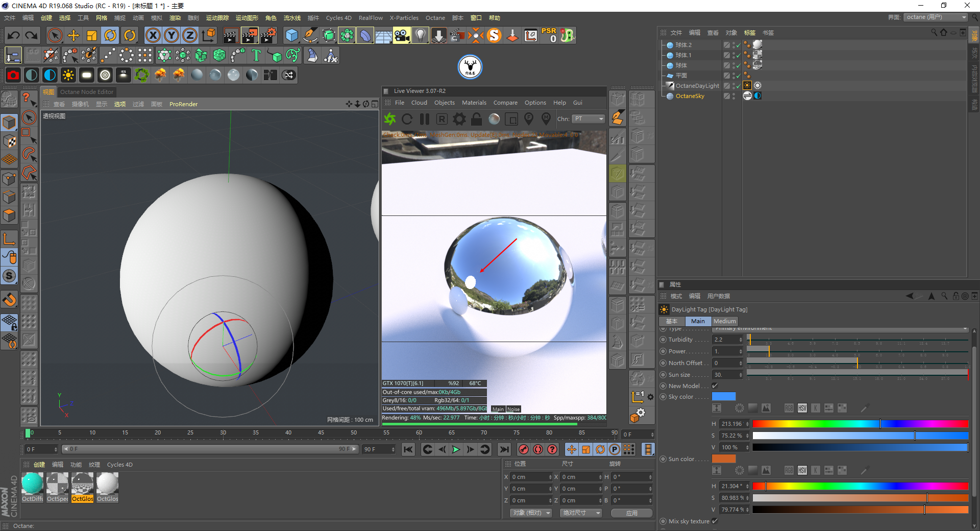980x531 pixels.
Task: Toggle Turbidity animation dot
Action: [663, 340]
